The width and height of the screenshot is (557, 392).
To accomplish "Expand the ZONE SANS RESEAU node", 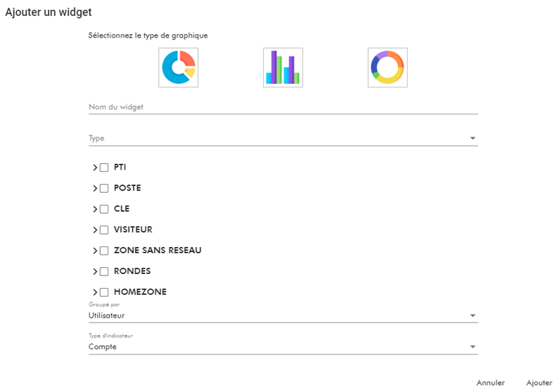I will click(x=95, y=250).
